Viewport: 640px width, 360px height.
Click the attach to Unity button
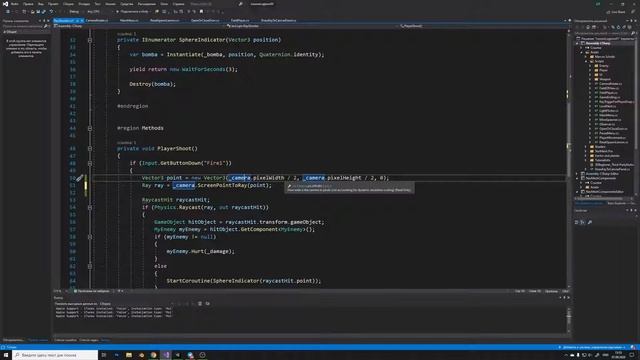click(132, 12)
